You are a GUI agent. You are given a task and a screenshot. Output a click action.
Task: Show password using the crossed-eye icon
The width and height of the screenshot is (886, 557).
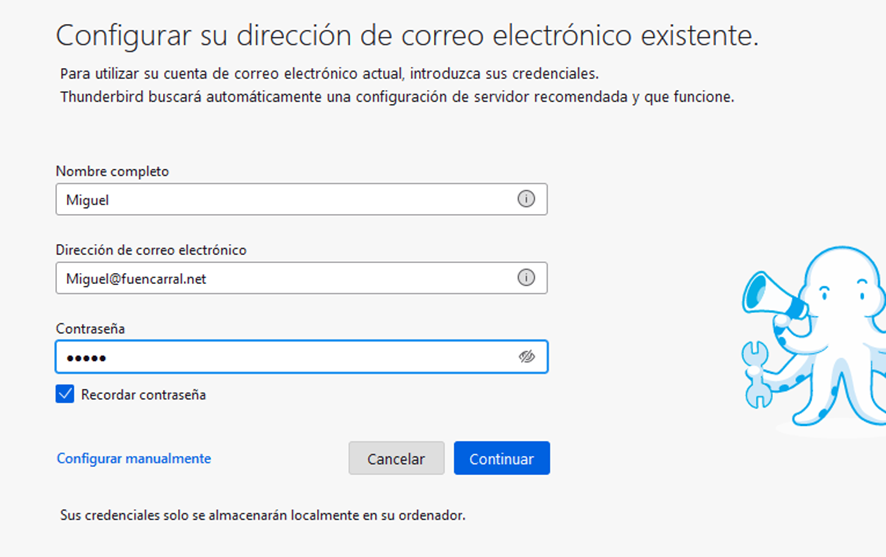[527, 357]
